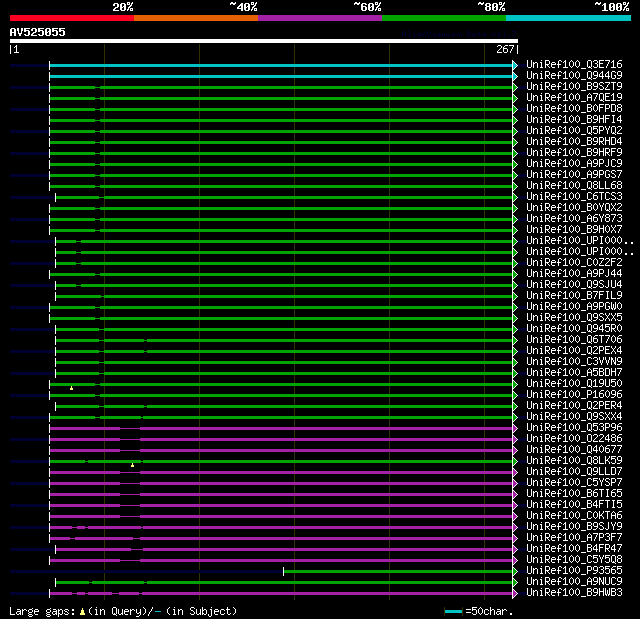This screenshot has width=640, height=619.
Task: Click UniRef100_C5Y5Q8 label
Action: click(x=574, y=560)
